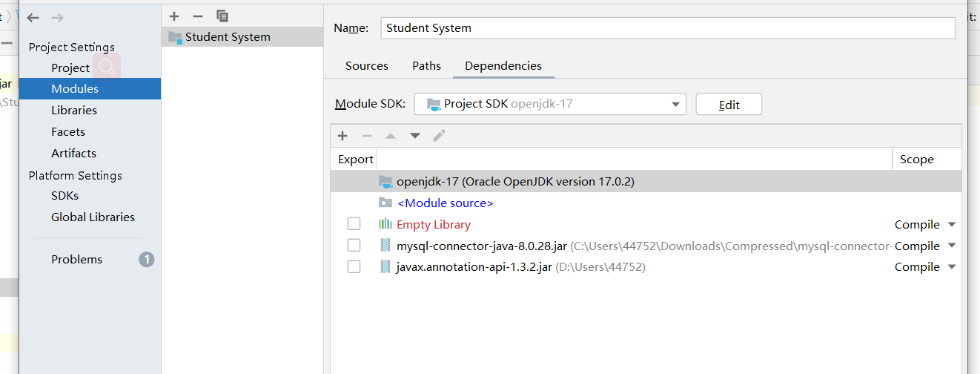Open Global Libraries settings
Viewport: 980px width, 374px height.
93,217
